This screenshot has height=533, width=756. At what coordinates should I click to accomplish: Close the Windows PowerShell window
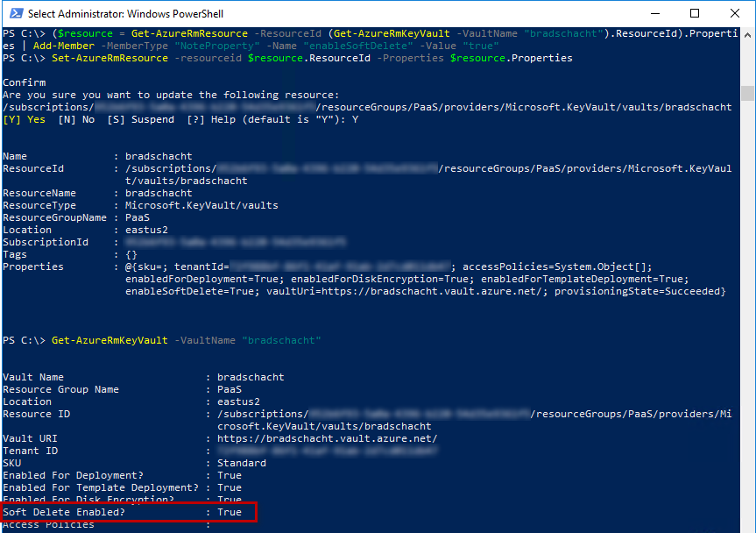pos(734,13)
